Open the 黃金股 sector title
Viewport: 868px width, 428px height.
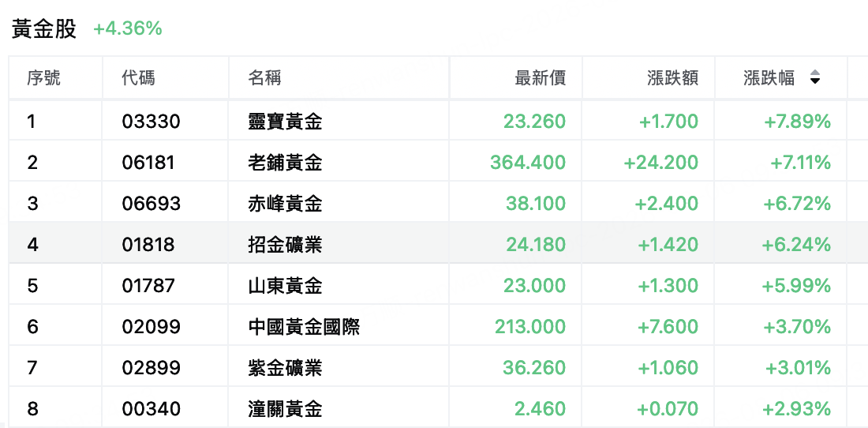pos(43,28)
